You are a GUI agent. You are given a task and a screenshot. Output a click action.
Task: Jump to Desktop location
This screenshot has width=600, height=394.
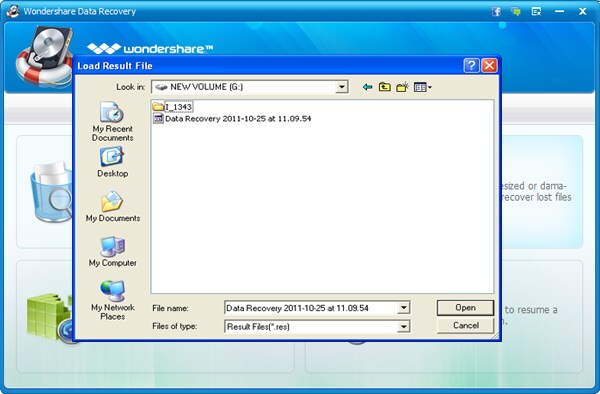pos(112,162)
